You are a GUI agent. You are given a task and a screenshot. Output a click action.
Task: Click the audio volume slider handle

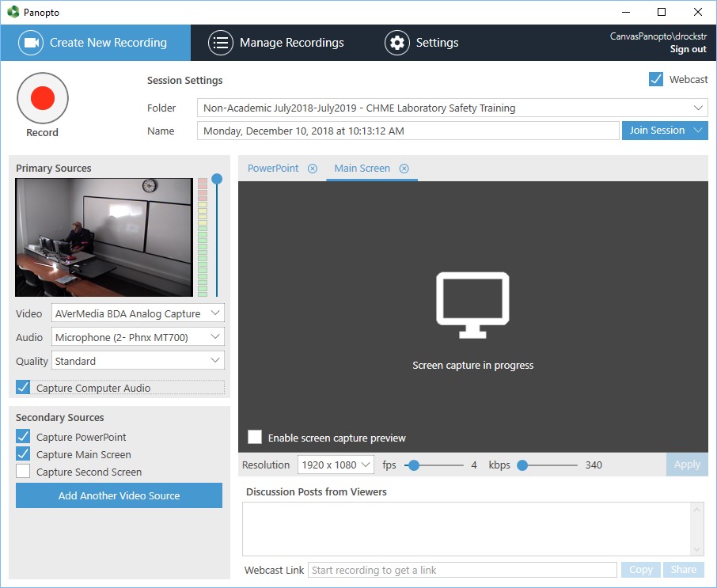click(x=217, y=179)
